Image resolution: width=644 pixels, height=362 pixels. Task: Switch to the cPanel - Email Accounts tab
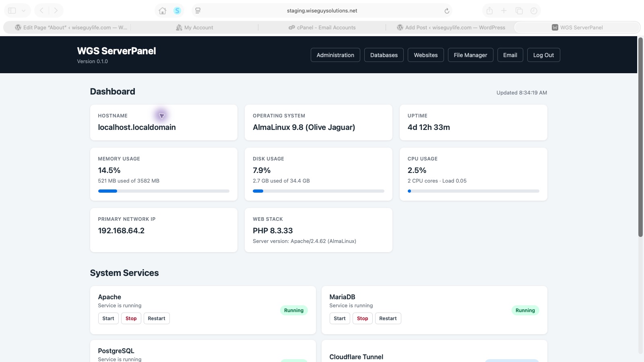point(322,27)
